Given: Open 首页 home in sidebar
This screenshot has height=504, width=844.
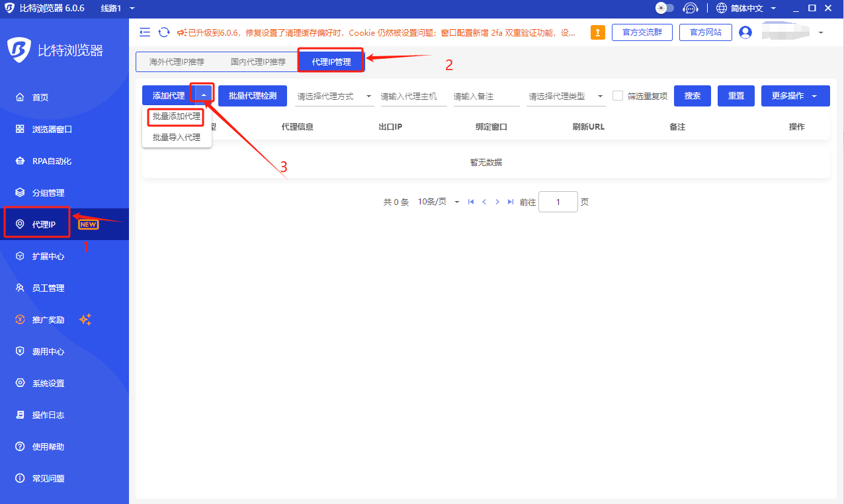Looking at the screenshot, I should pyautogui.click(x=40, y=97).
